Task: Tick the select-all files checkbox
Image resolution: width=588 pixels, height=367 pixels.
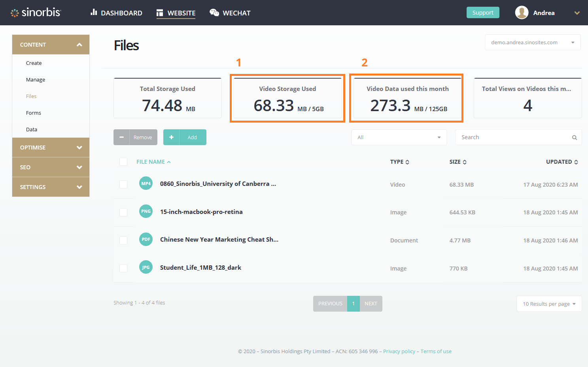Action: [123, 162]
